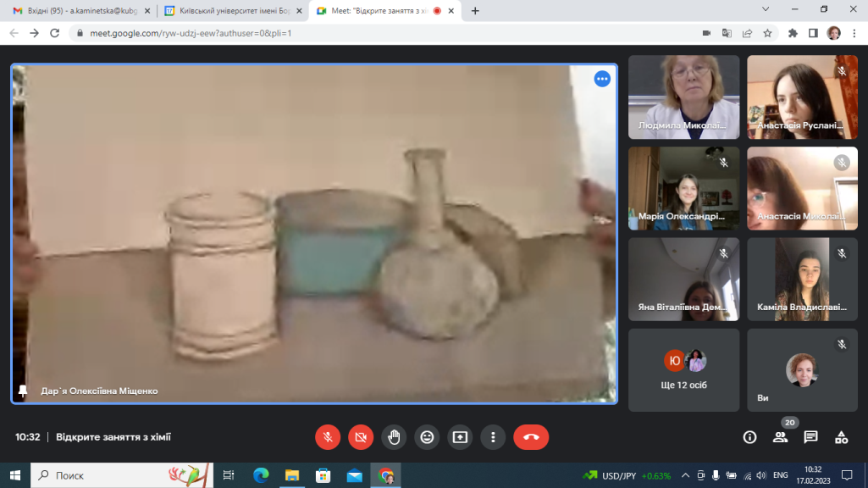
Task: Click the 20 participant count badge
Action: (x=790, y=423)
